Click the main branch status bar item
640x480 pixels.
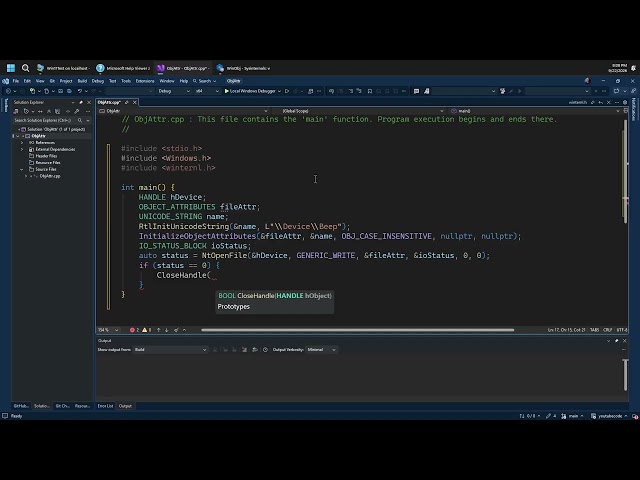click(x=573, y=416)
